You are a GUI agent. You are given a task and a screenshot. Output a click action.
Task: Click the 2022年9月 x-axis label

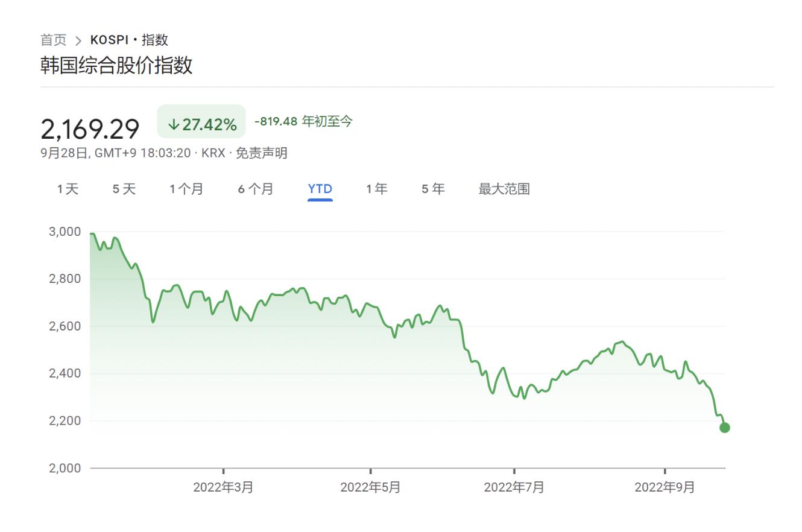click(665, 487)
